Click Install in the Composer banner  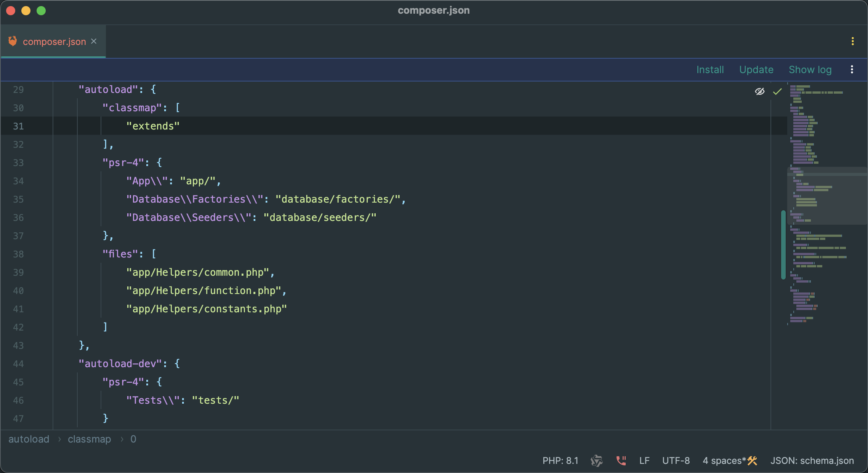click(x=710, y=70)
